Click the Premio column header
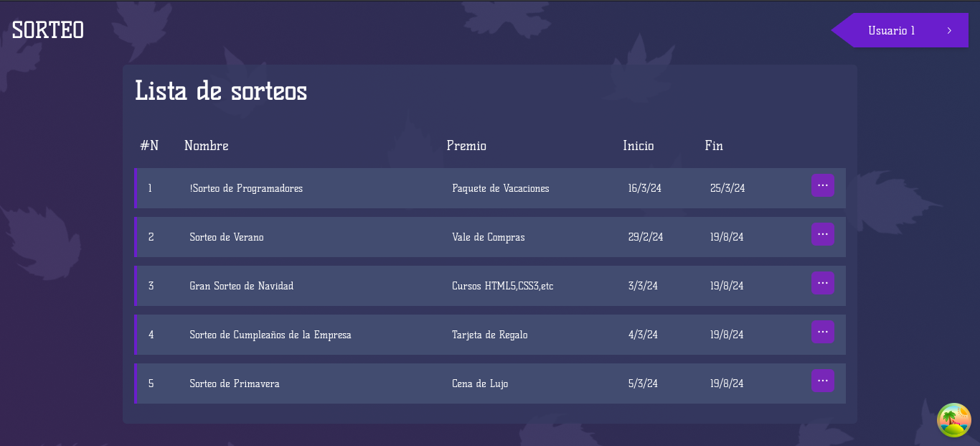The width and height of the screenshot is (980, 446). click(x=466, y=146)
